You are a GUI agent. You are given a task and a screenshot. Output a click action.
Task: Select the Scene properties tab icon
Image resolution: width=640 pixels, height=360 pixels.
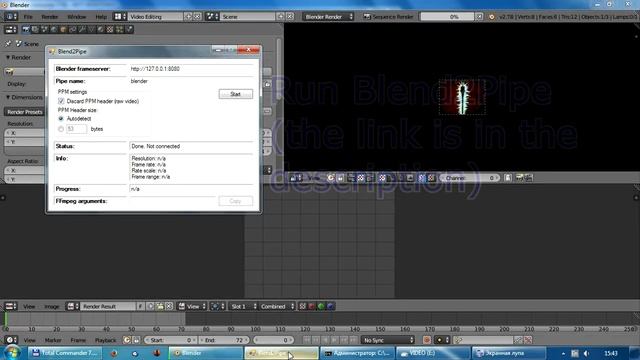tap(44, 29)
